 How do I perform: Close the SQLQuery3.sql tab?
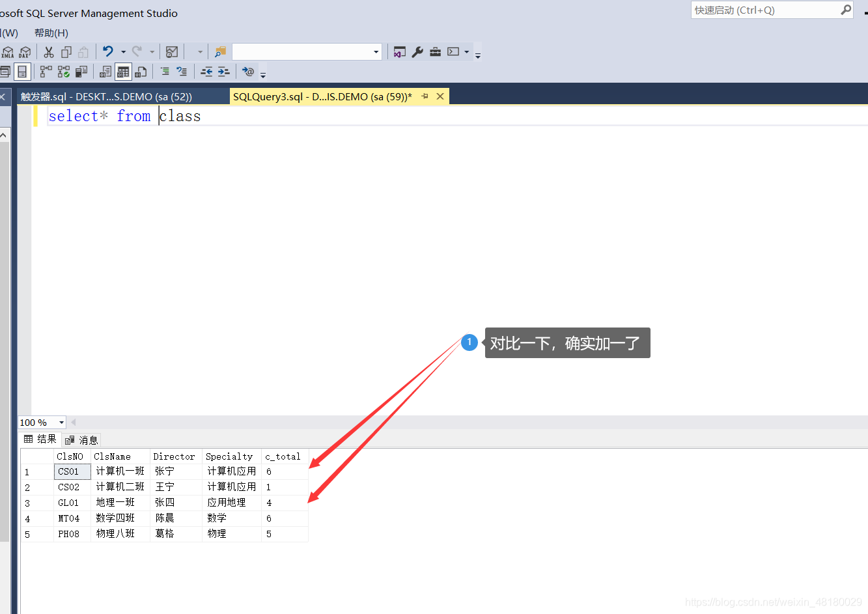tap(440, 96)
